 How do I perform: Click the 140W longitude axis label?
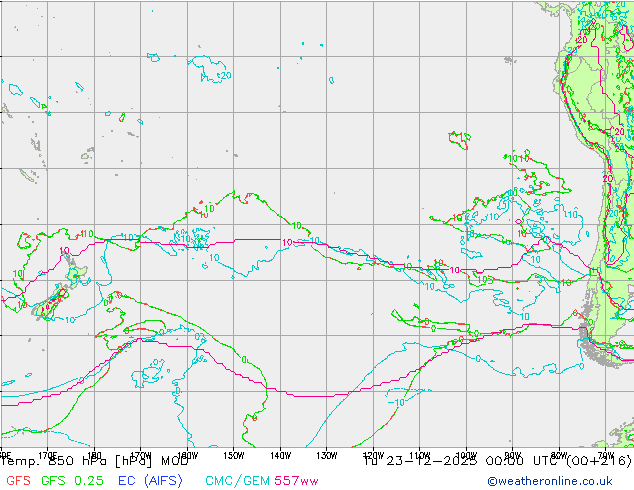click(280, 456)
